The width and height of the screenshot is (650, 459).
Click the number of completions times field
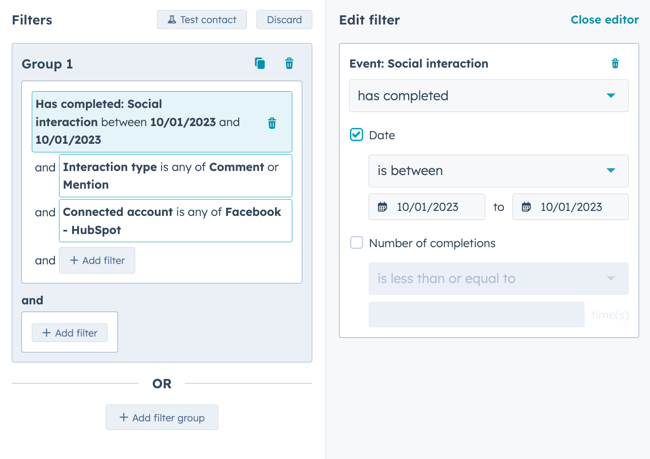476,315
